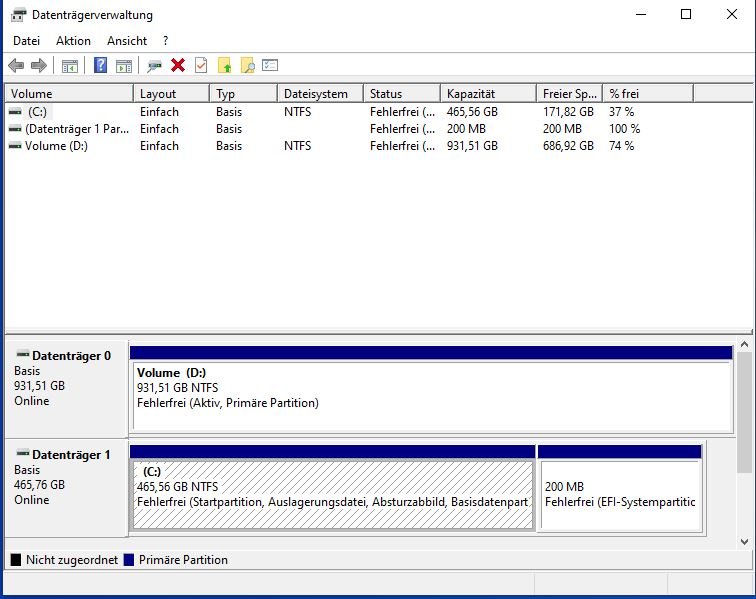Click the 100 % free cell

click(624, 129)
